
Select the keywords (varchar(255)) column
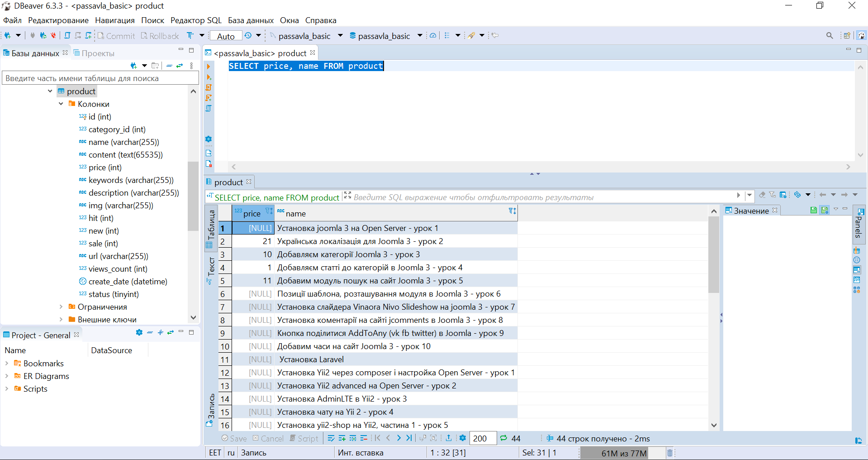pos(126,180)
